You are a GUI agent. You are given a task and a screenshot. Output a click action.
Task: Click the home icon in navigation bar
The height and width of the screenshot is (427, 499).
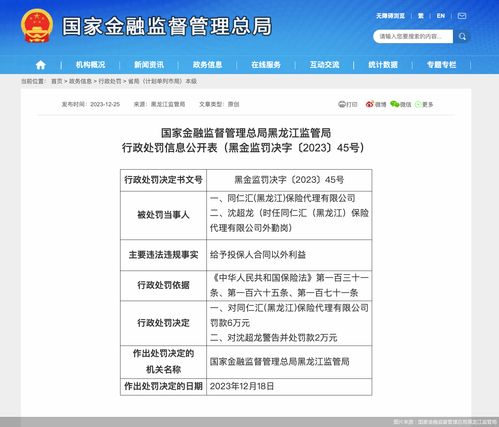point(41,65)
